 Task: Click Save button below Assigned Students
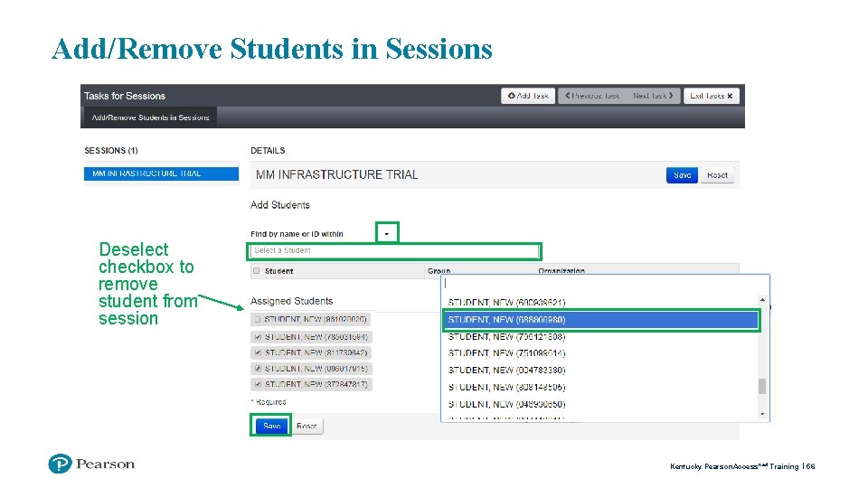point(271,426)
